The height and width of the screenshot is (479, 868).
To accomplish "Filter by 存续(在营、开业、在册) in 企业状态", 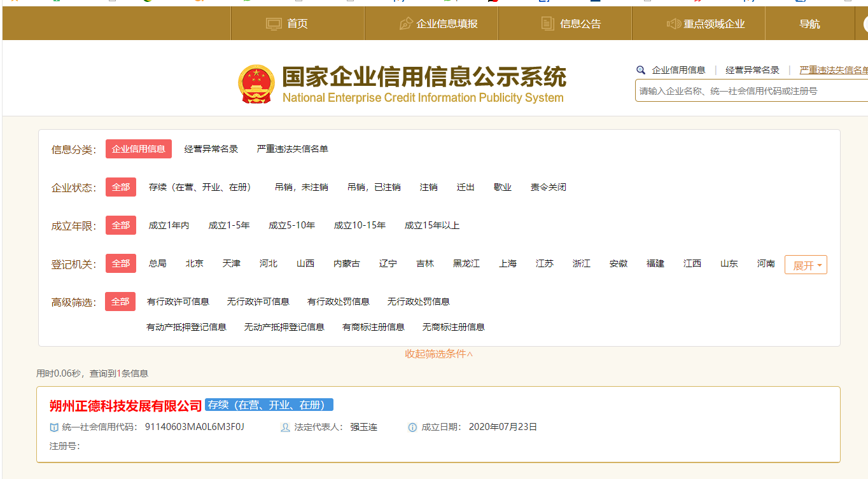I will coord(200,187).
